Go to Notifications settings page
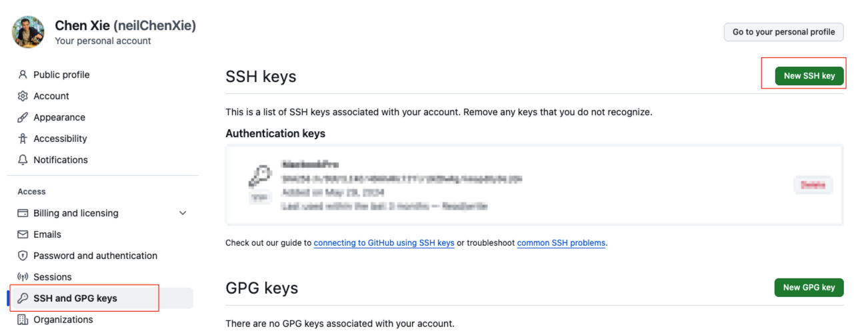Viewport: 868px width, 331px height. pos(61,160)
